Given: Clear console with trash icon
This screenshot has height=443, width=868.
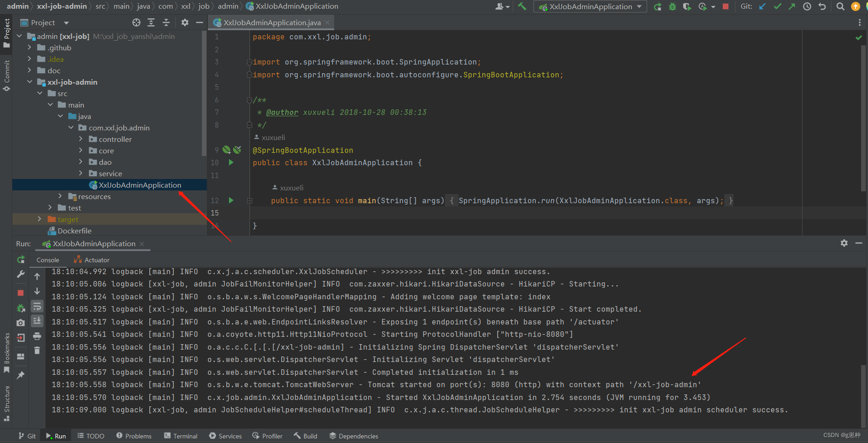Looking at the screenshot, I should 37,351.
